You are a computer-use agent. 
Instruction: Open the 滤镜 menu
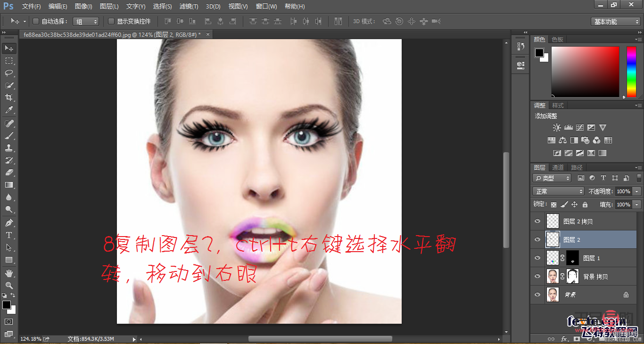tap(188, 6)
